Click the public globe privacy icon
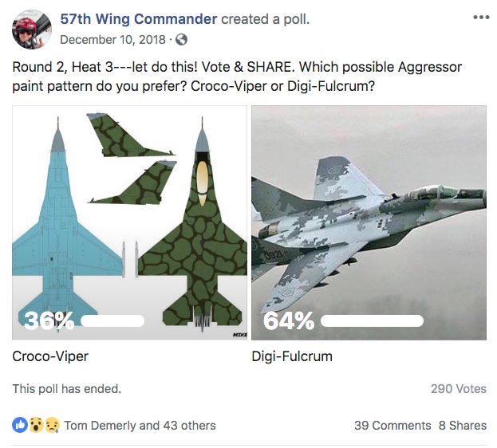The width and height of the screenshot is (497, 448). [x=182, y=39]
